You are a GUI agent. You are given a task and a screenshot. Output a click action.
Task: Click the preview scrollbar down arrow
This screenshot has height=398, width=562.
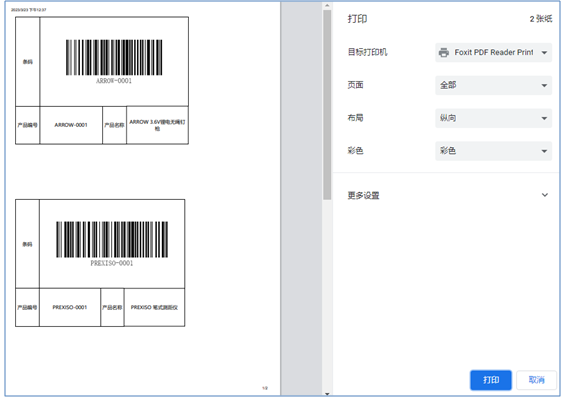[327, 394]
